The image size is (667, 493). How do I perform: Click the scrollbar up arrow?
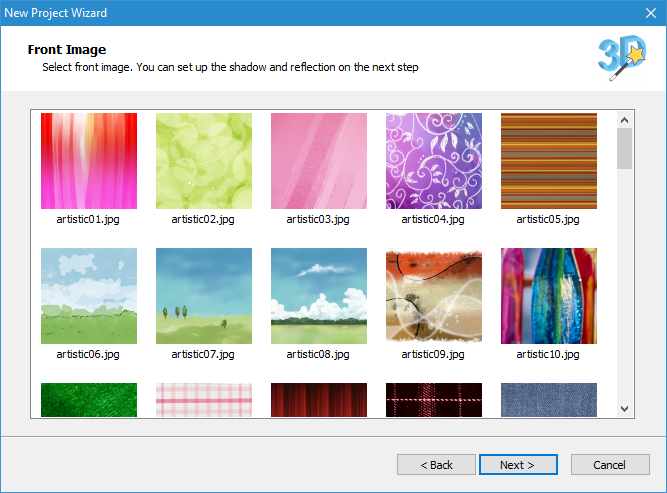(624, 120)
